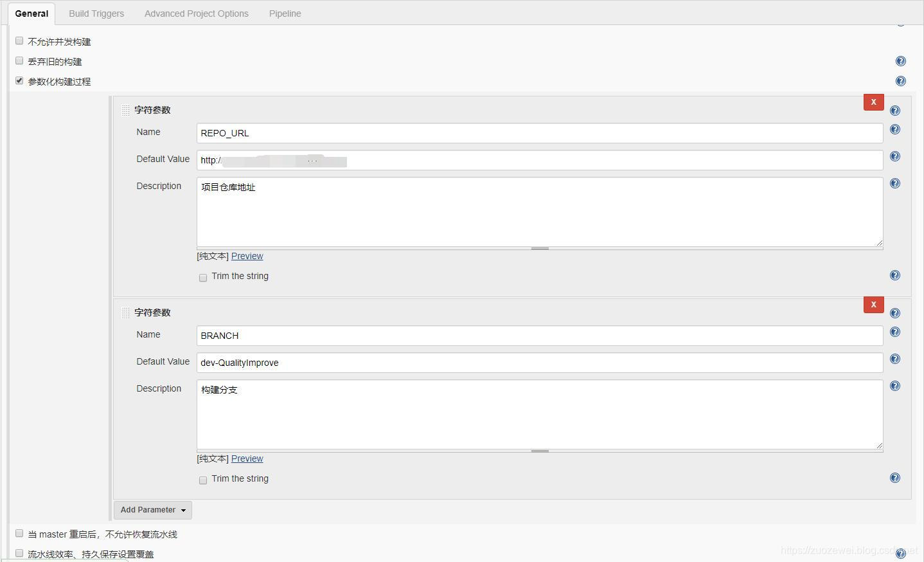Open help for 项目仓库地址 Description field

point(894,183)
